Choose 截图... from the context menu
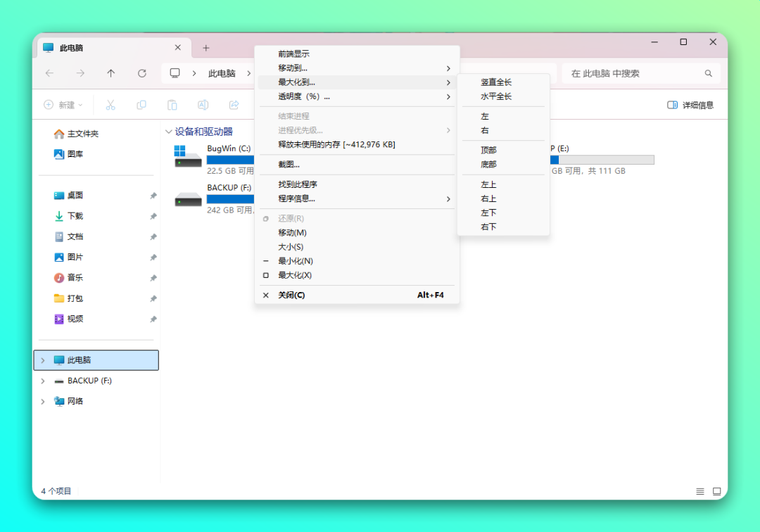Viewport: 760px width, 532px height. click(289, 165)
